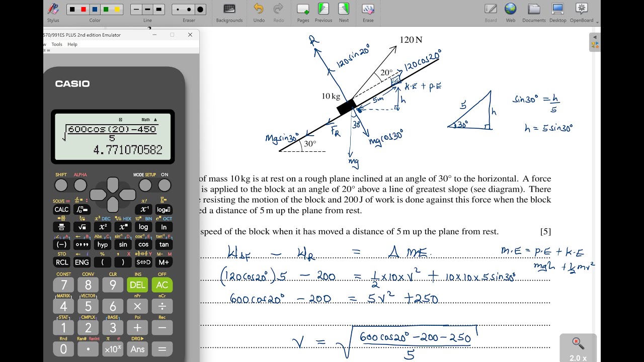This screenshot has height=362, width=644.
Task: Go to the Next page
Action: tap(344, 13)
